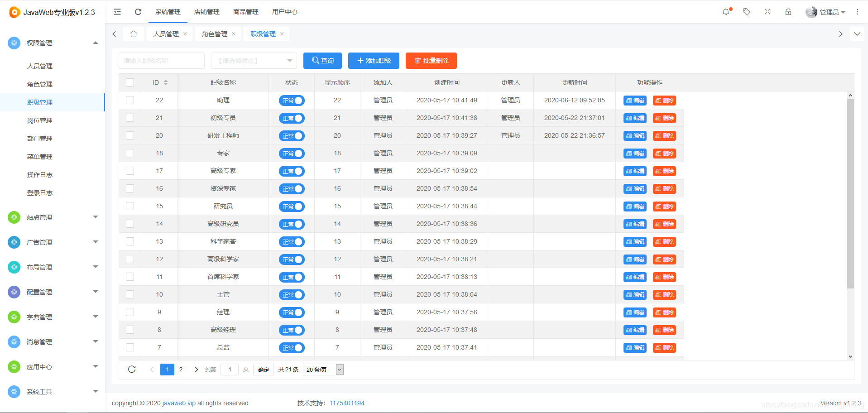The width and height of the screenshot is (868, 413).
Task: Open the 用户中心 top menu
Action: (x=285, y=12)
